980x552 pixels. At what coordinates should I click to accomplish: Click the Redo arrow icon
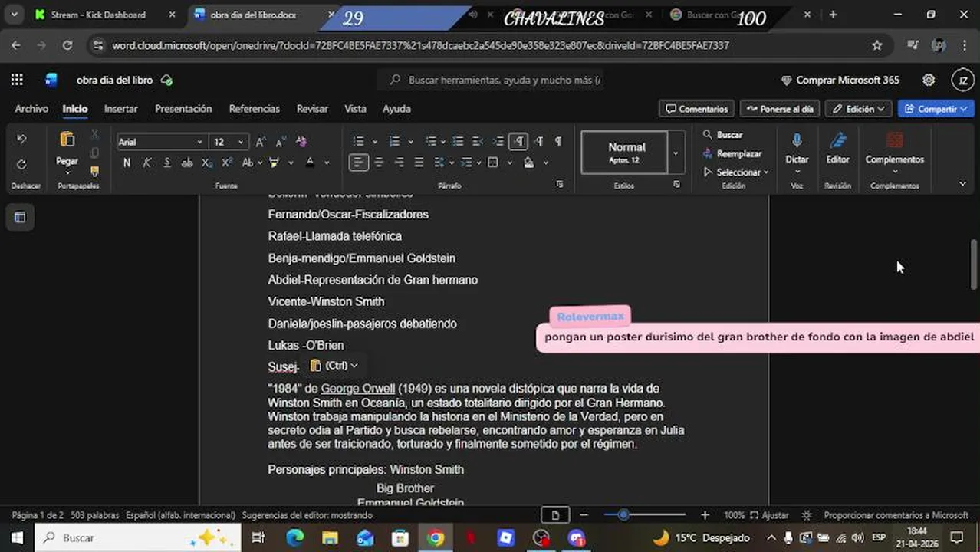click(21, 164)
